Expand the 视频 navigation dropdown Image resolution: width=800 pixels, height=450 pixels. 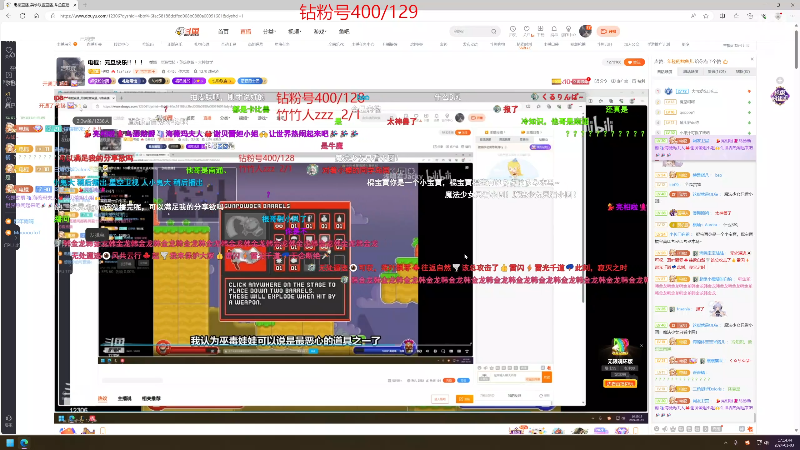pos(294,32)
